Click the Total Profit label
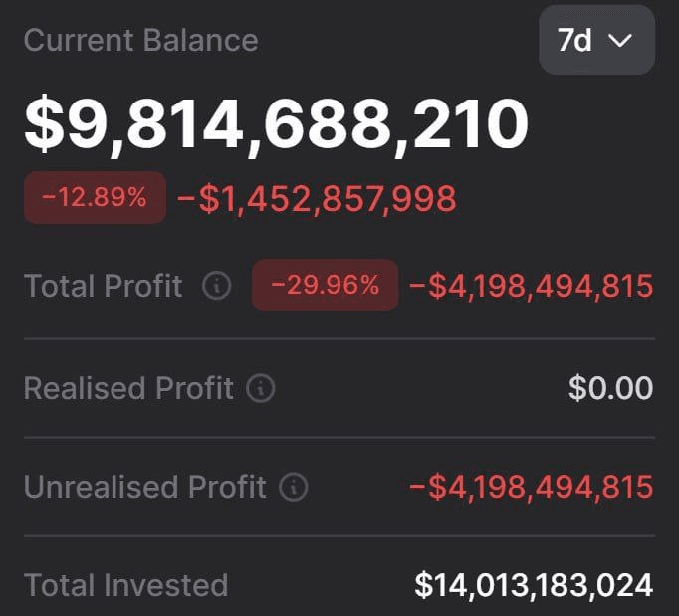 coord(104,287)
